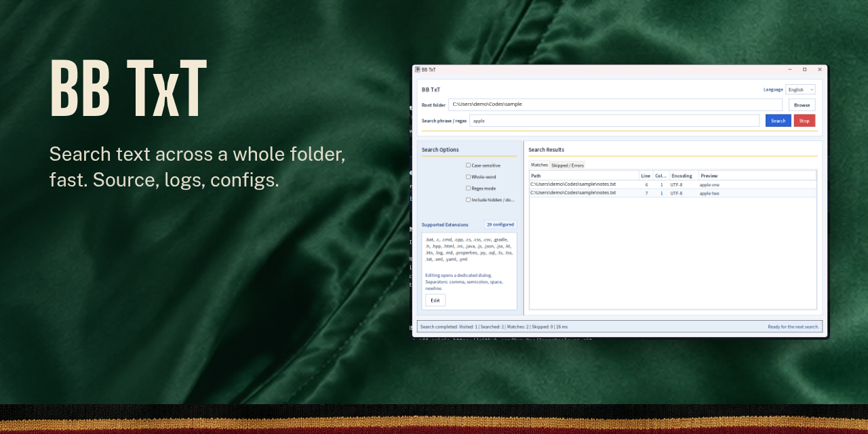Select the Encoding column header
868x434 pixels.
[684, 176]
